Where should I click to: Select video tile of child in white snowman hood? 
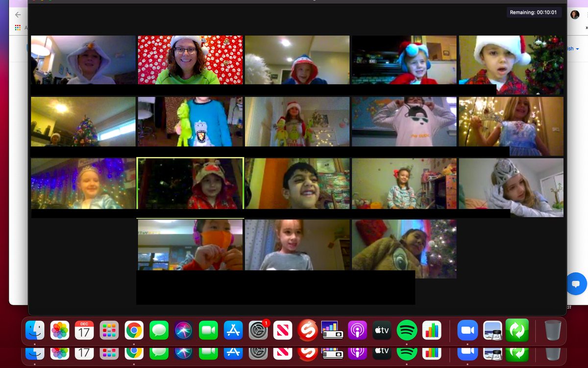(x=83, y=60)
